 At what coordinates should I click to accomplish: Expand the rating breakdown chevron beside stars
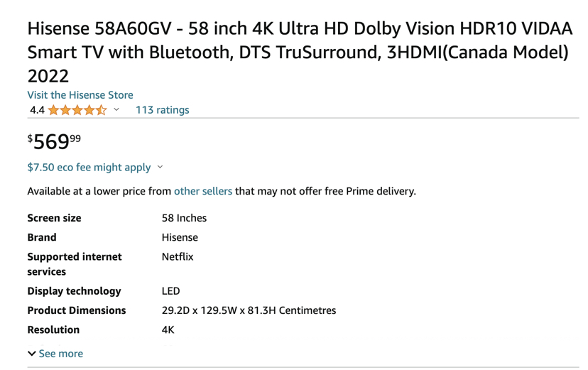click(116, 109)
